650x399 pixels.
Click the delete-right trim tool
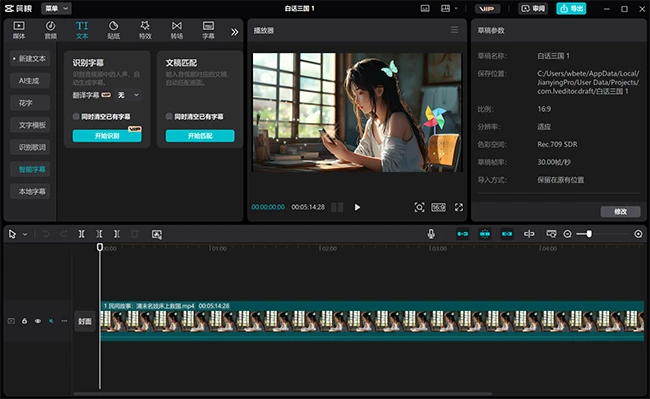(x=117, y=234)
